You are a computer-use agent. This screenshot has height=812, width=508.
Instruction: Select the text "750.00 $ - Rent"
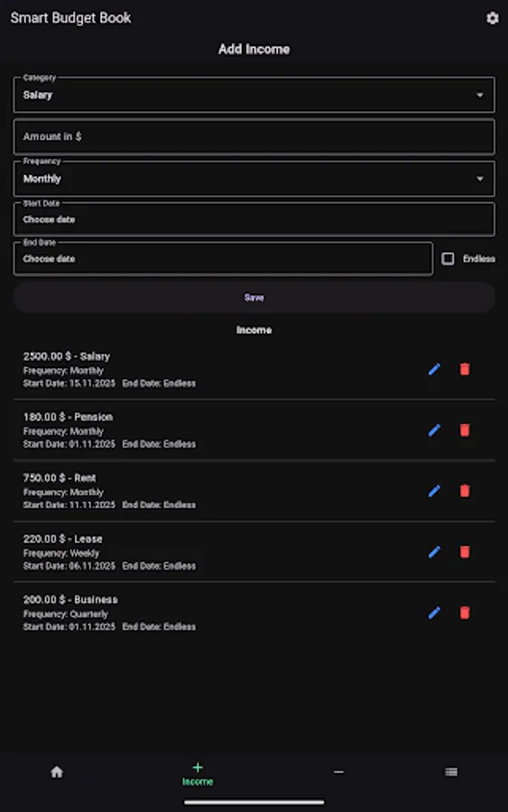(x=60, y=478)
